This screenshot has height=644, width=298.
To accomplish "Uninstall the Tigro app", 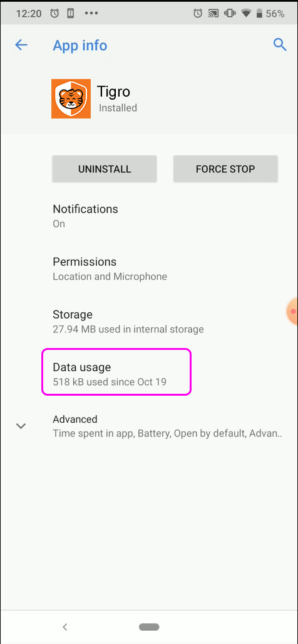I will point(105,169).
